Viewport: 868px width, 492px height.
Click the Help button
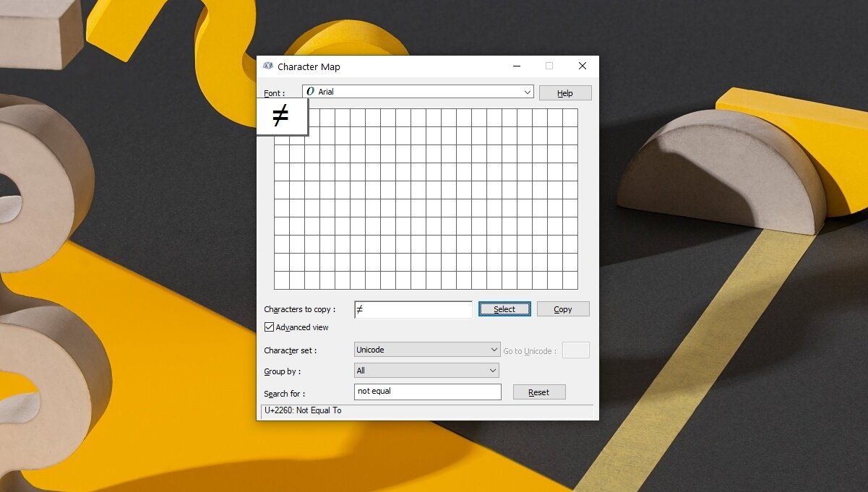[x=565, y=92]
